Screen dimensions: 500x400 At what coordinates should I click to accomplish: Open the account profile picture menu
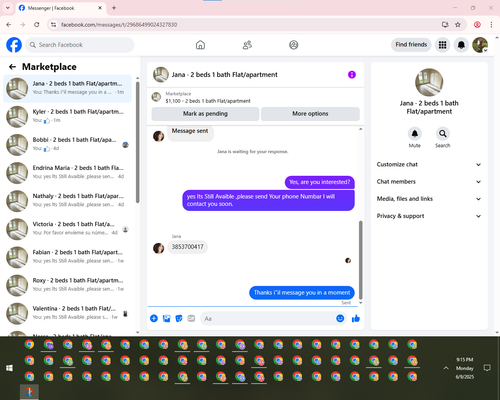[480, 45]
